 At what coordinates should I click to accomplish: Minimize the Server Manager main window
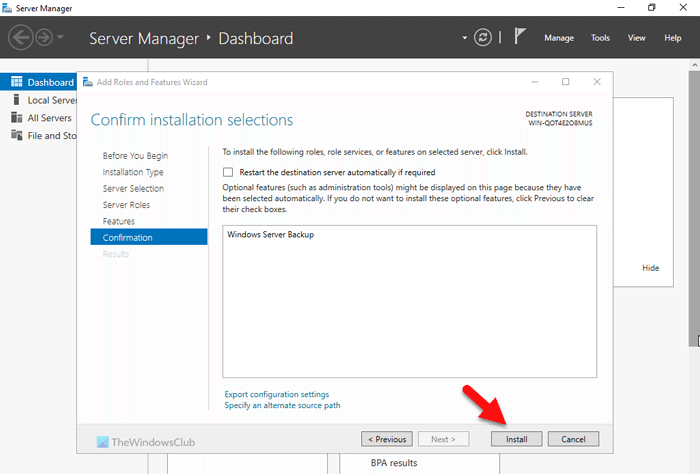pyautogui.click(x=621, y=8)
